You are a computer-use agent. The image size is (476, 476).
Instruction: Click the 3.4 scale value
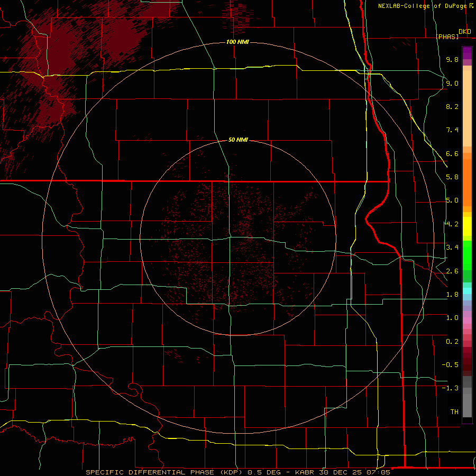point(452,248)
